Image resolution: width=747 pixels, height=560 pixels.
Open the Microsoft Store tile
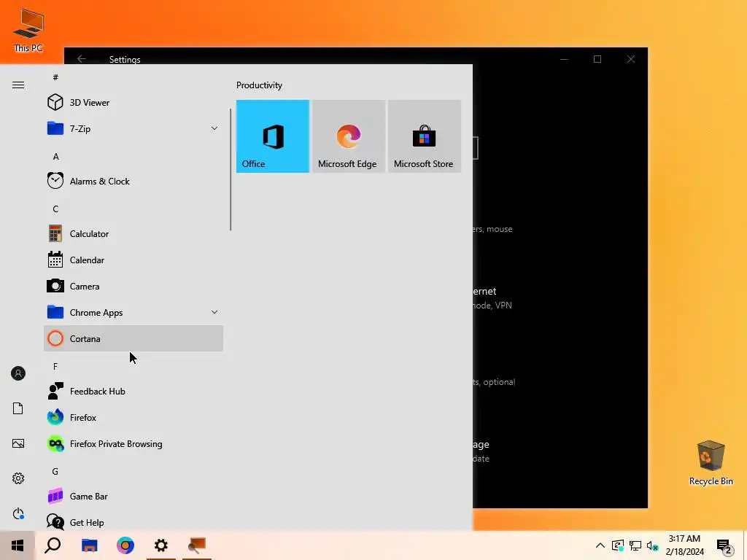pyautogui.click(x=424, y=136)
